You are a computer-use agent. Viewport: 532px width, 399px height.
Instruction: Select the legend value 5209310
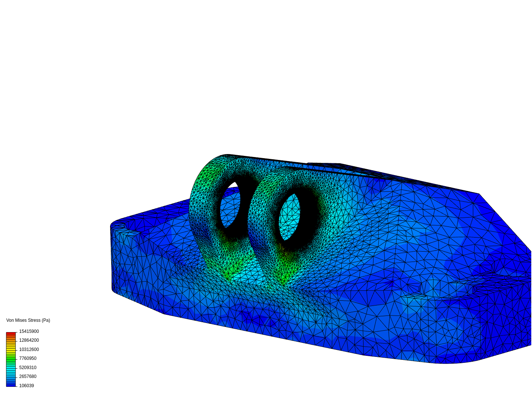(28, 368)
